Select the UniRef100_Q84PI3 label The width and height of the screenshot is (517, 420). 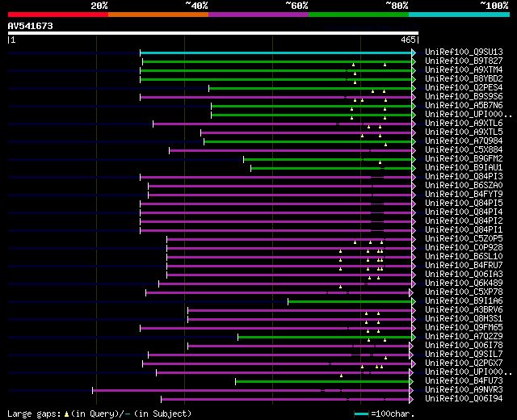(x=464, y=176)
